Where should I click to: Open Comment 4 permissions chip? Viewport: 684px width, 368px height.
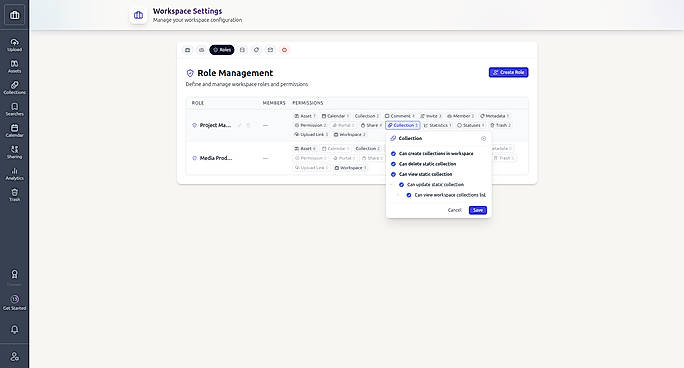pyautogui.click(x=400, y=116)
